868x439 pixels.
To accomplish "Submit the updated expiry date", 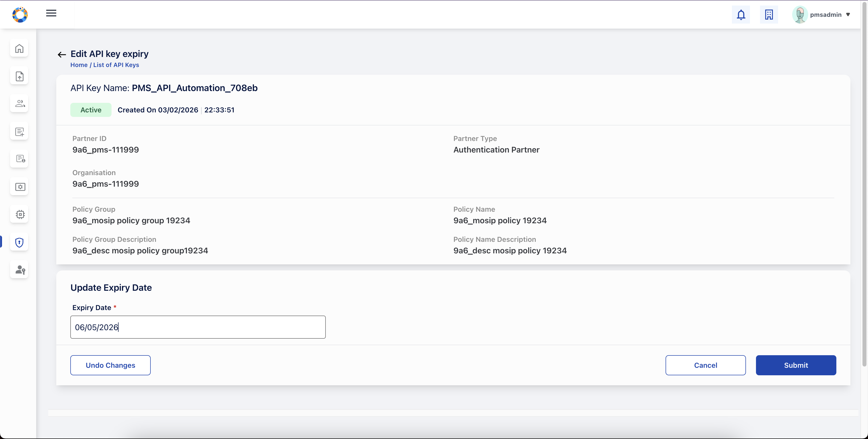I will click(x=796, y=365).
